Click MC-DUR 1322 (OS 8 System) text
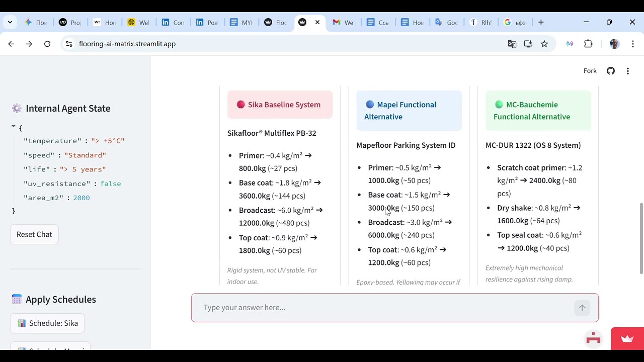 tap(533, 145)
